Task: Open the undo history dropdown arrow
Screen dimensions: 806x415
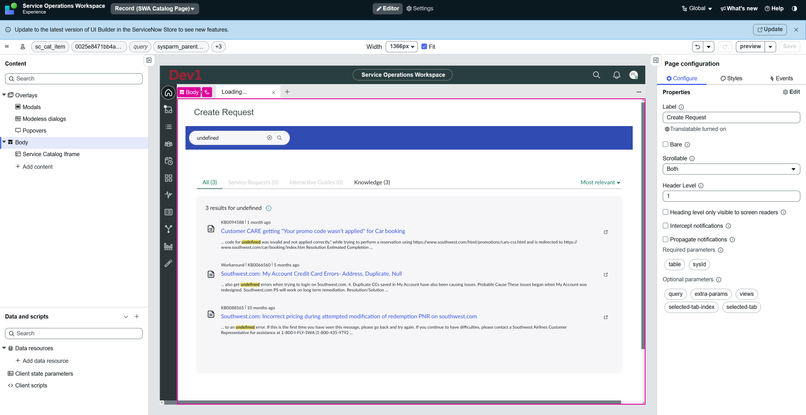Action: [709, 47]
